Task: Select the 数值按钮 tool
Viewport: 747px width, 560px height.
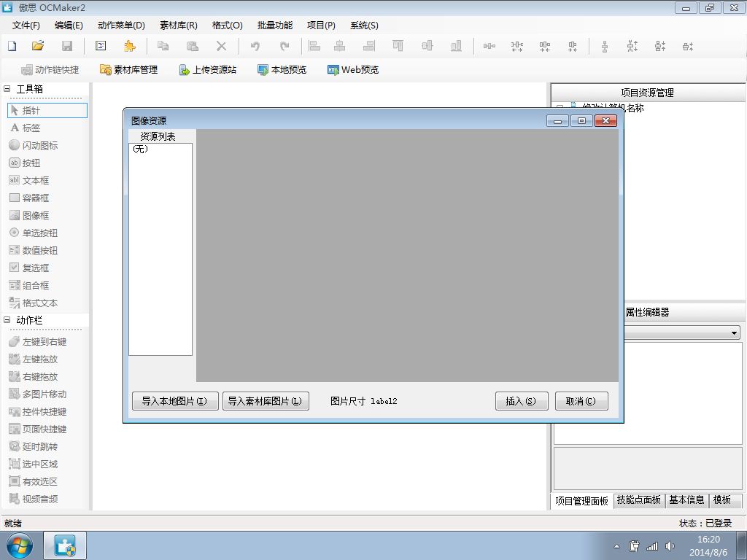Action: tap(34, 251)
